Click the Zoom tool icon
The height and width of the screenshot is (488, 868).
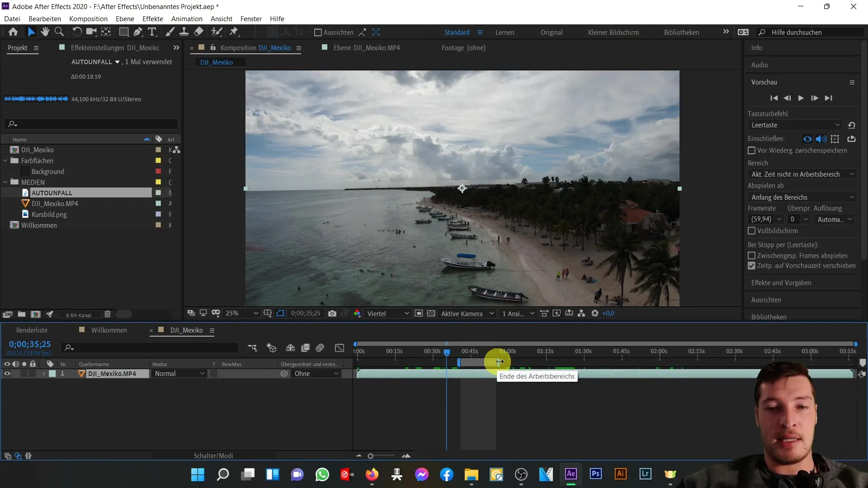(58, 32)
